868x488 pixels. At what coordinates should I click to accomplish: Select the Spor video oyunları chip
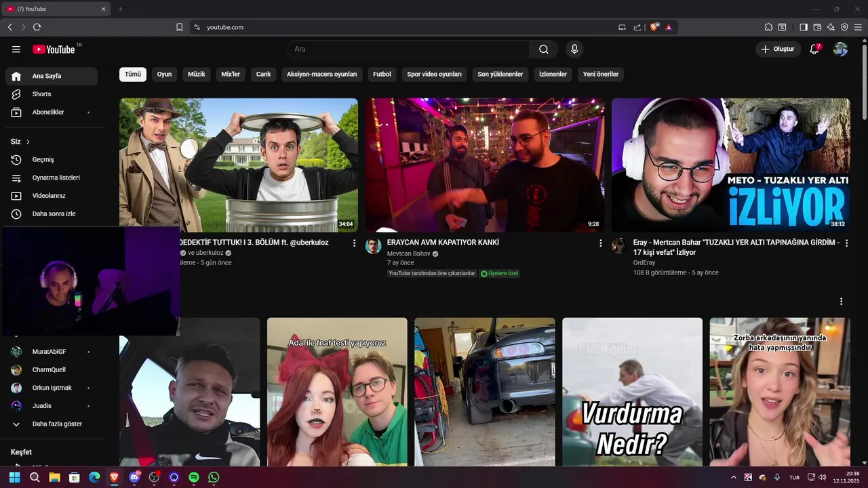click(434, 75)
